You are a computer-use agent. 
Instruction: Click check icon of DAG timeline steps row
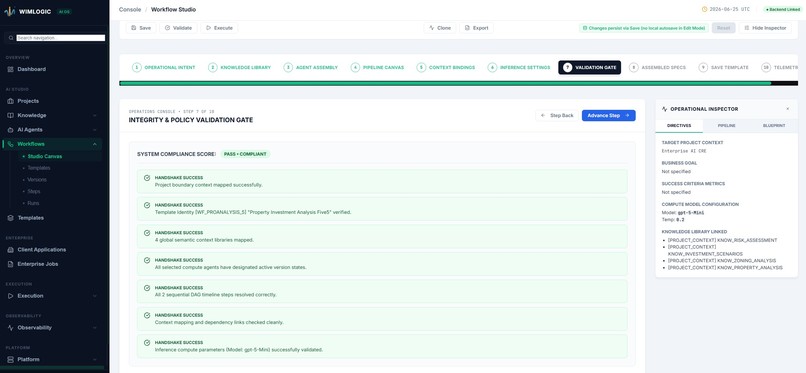[x=147, y=288]
